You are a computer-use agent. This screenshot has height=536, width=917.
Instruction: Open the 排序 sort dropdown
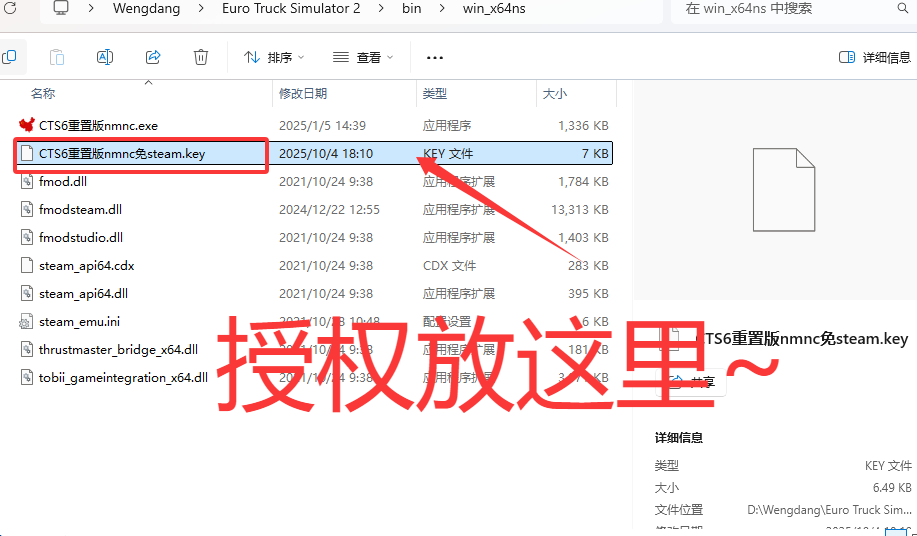[x=274, y=57]
